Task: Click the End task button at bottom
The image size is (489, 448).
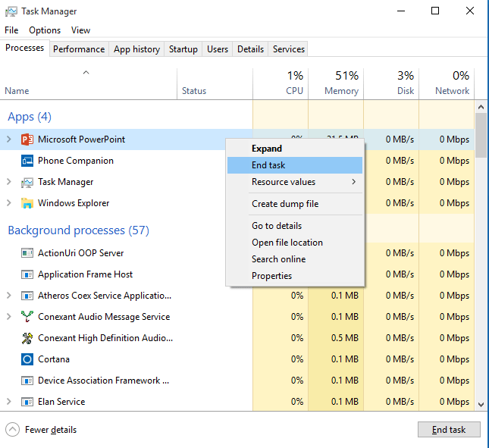Action: 449,430
